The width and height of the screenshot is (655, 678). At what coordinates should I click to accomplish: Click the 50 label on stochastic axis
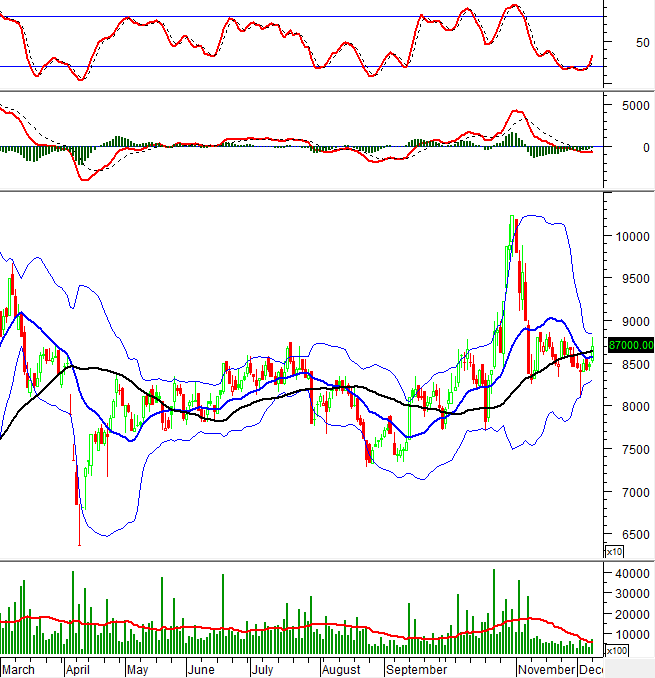(x=627, y=43)
